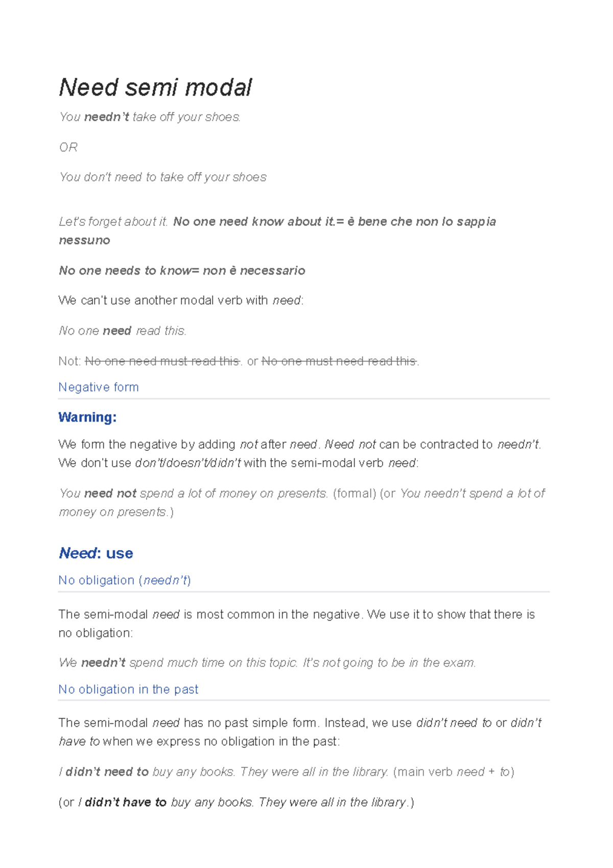Select the "No obligation in the past" link
The height and width of the screenshot is (868, 613).
[128, 690]
